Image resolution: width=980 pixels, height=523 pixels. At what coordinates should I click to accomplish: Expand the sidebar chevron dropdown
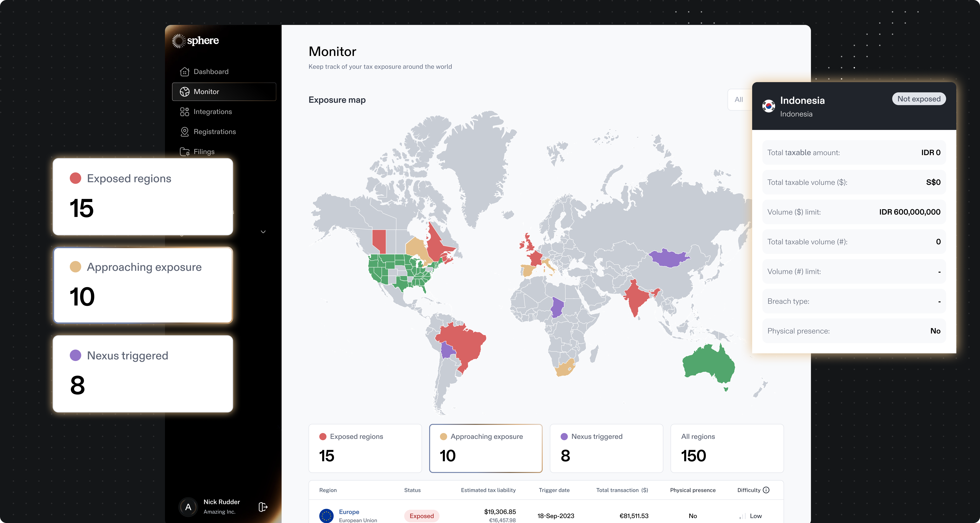coord(263,231)
